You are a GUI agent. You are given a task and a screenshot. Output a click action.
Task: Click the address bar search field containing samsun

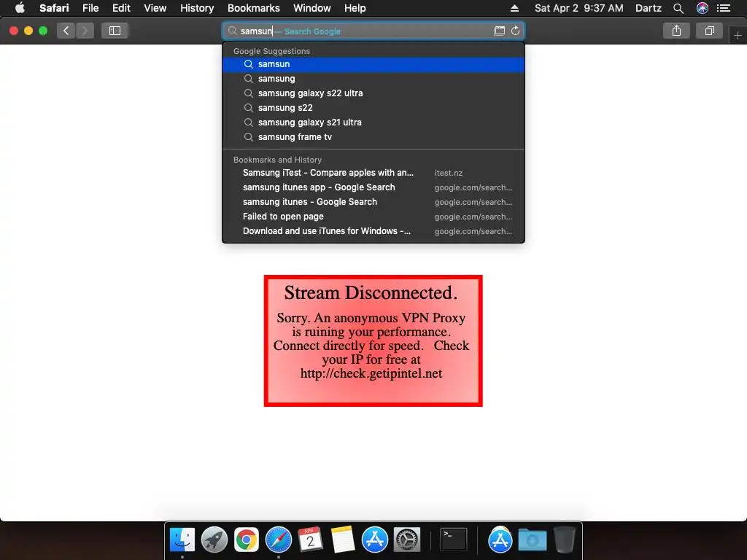tap(373, 31)
